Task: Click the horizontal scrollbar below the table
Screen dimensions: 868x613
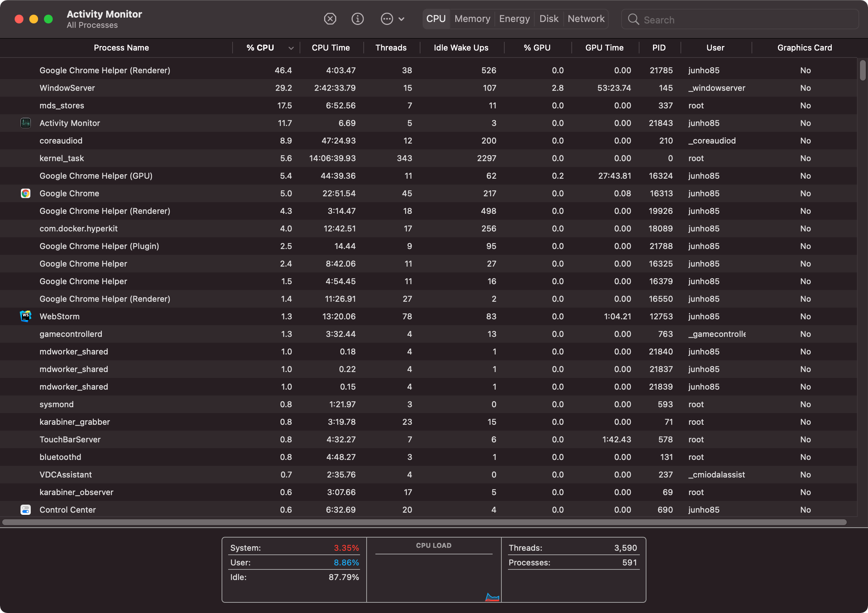Action: [x=423, y=522]
